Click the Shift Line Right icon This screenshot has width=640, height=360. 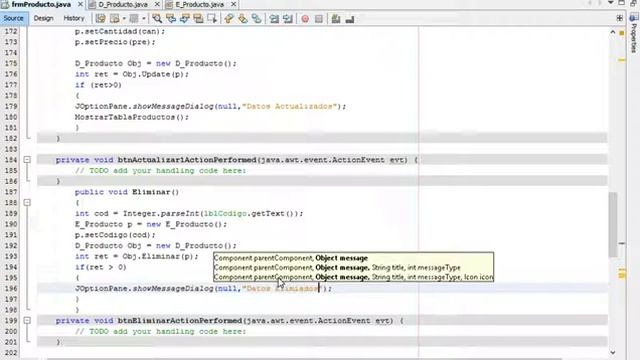[288, 19]
